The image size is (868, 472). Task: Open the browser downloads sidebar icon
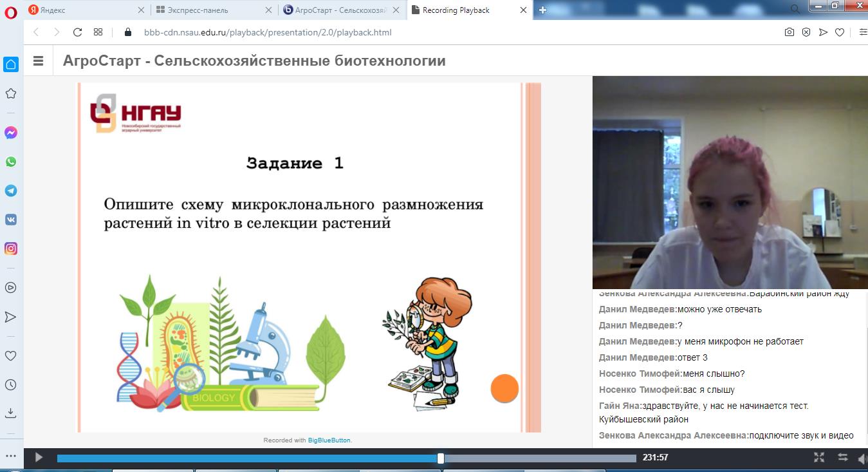click(11, 412)
